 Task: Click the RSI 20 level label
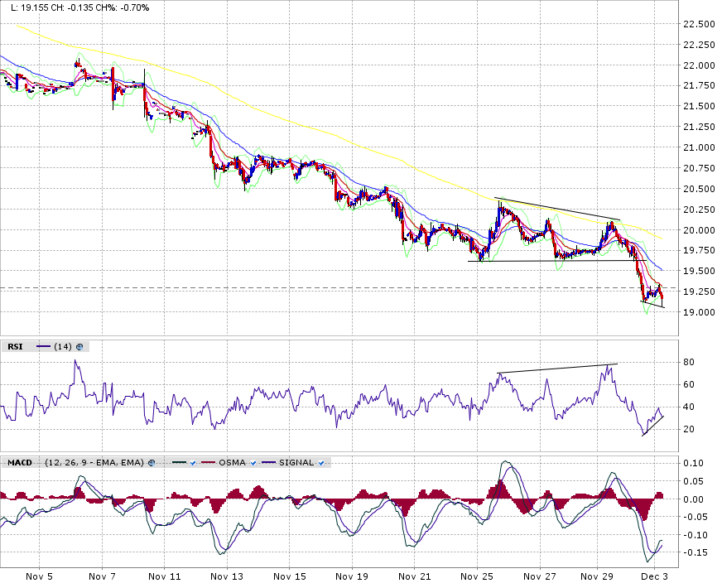(x=689, y=430)
